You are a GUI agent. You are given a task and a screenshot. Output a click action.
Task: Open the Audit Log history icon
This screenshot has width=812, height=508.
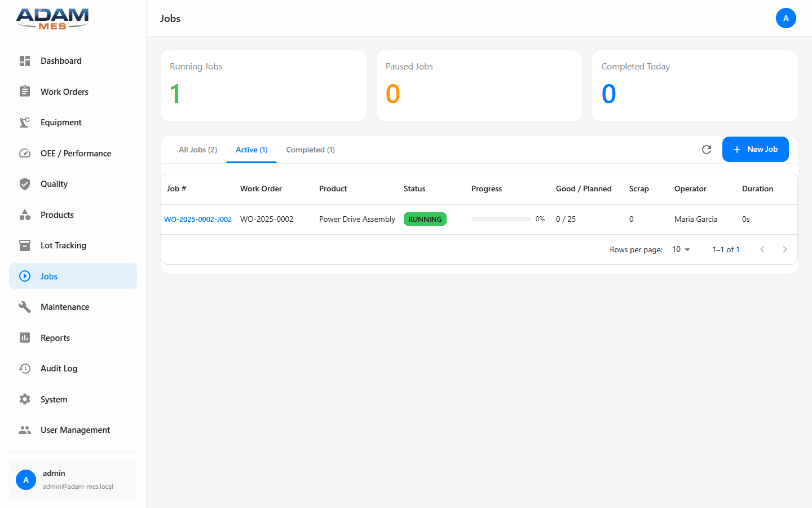click(x=25, y=368)
